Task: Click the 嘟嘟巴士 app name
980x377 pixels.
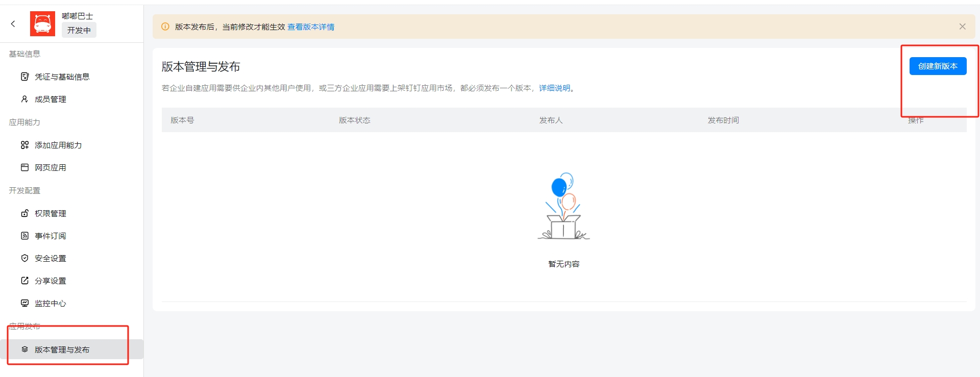Action: pyautogui.click(x=78, y=16)
